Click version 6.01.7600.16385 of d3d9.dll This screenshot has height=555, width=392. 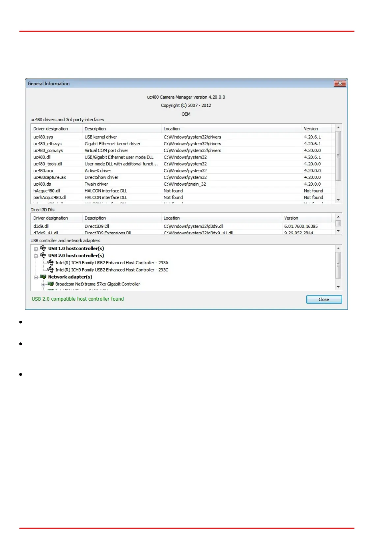tap(301, 226)
